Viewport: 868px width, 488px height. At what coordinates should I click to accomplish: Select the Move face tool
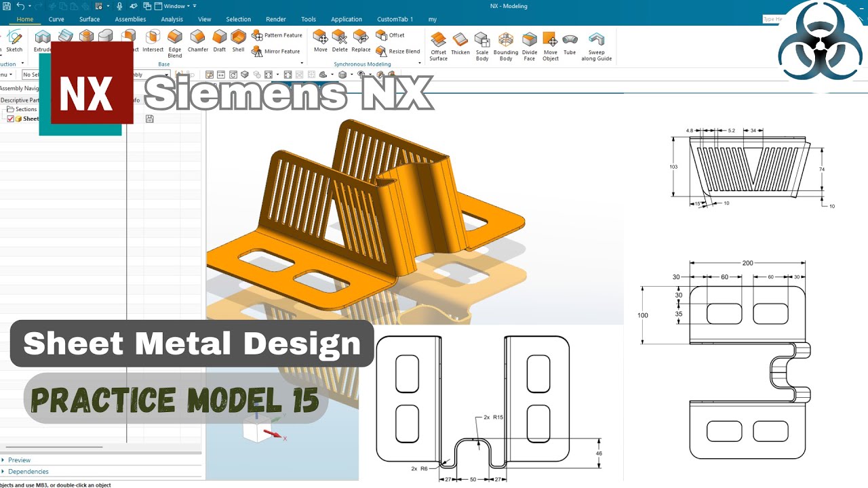[320, 41]
